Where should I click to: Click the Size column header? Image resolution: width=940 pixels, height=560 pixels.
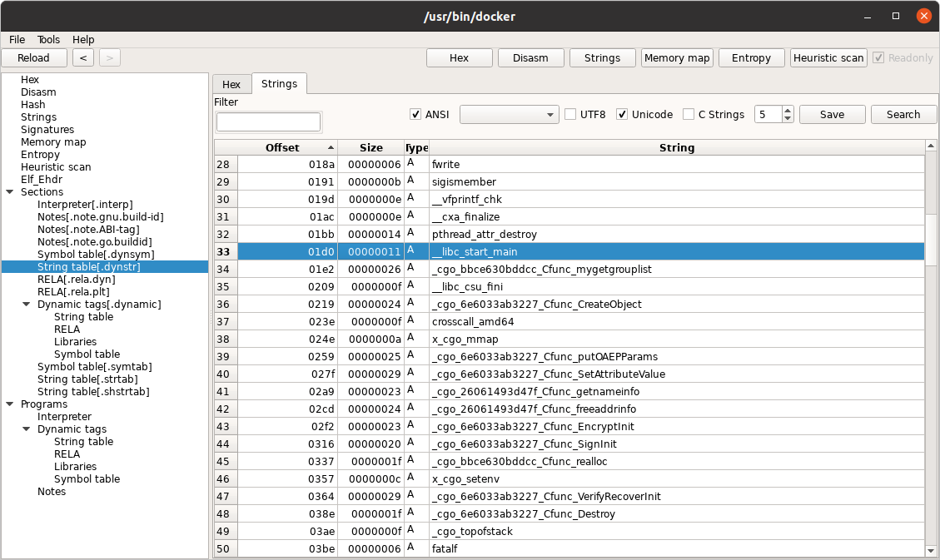[x=371, y=148]
